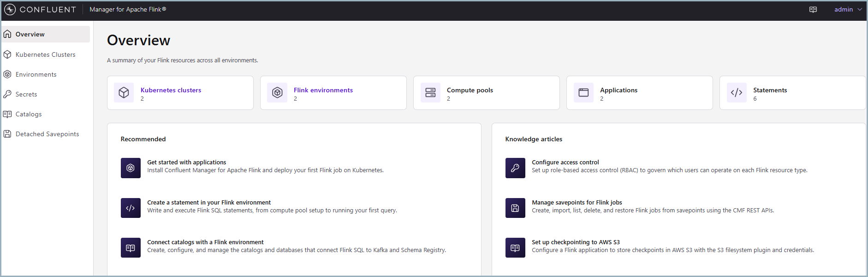Click the Overview page heading

[138, 40]
